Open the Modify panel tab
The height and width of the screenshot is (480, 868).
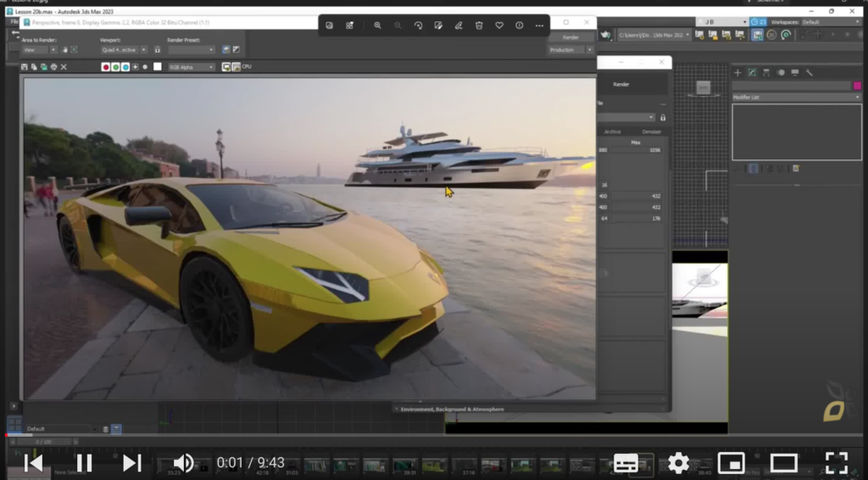752,73
